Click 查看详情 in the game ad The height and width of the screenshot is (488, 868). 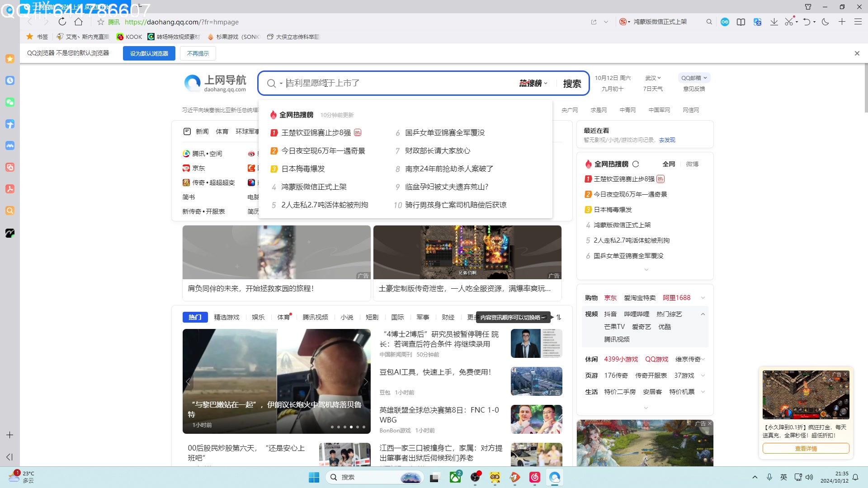point(806,448)
